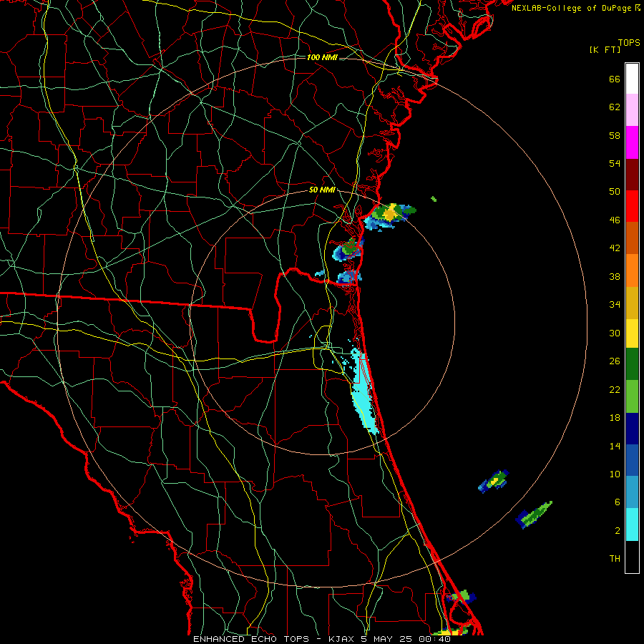Image resolution: width=644 pixels, height=644 pixels.
Task: Click the legend value 22
Action: click(x=615, y=389)
